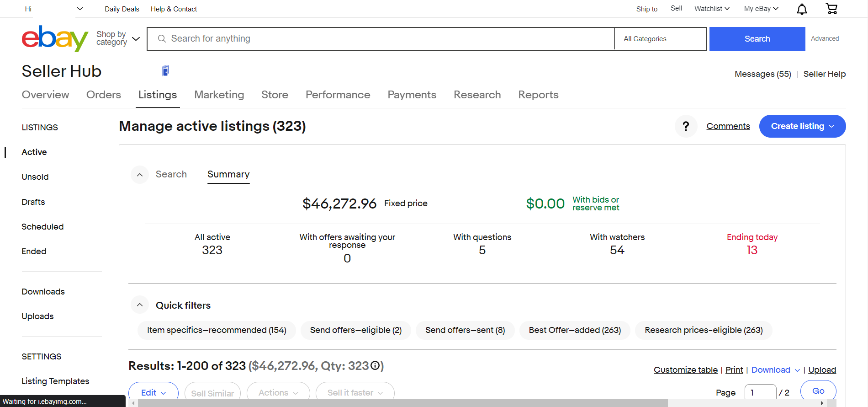Go to the Research tab
868x407 pixels.
tap(477, 95)
